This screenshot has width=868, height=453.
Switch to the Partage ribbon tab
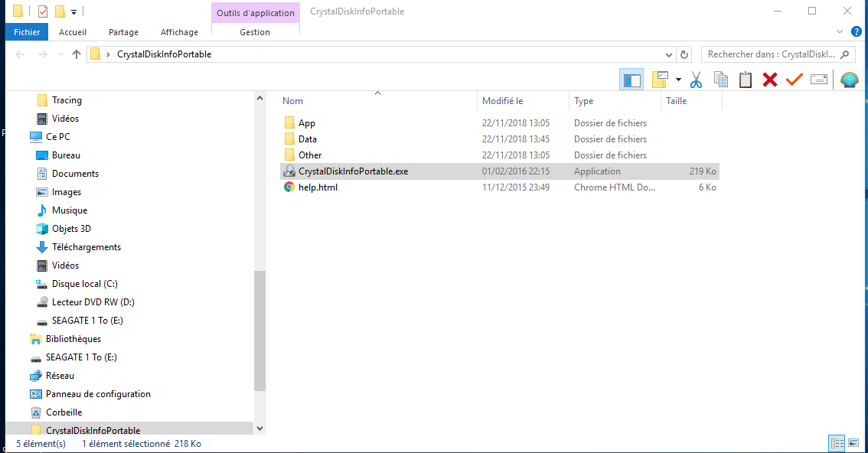[x=123, y=32]
